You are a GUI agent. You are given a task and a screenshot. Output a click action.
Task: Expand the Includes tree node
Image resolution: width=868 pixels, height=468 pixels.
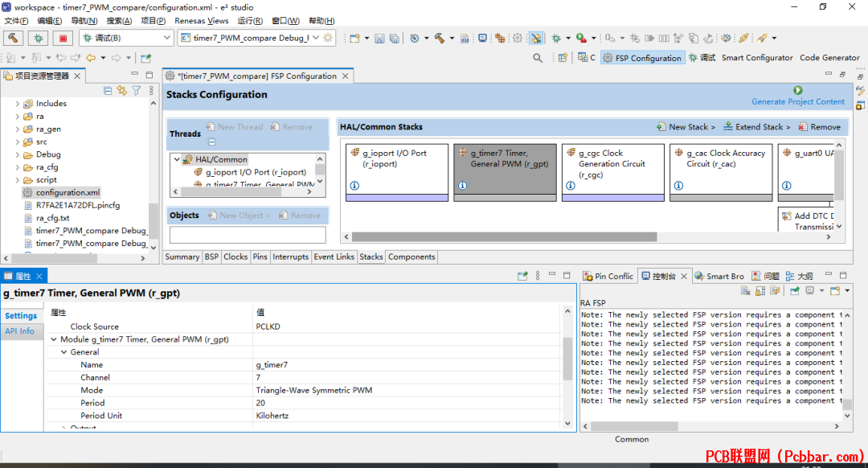coord(17,104)
